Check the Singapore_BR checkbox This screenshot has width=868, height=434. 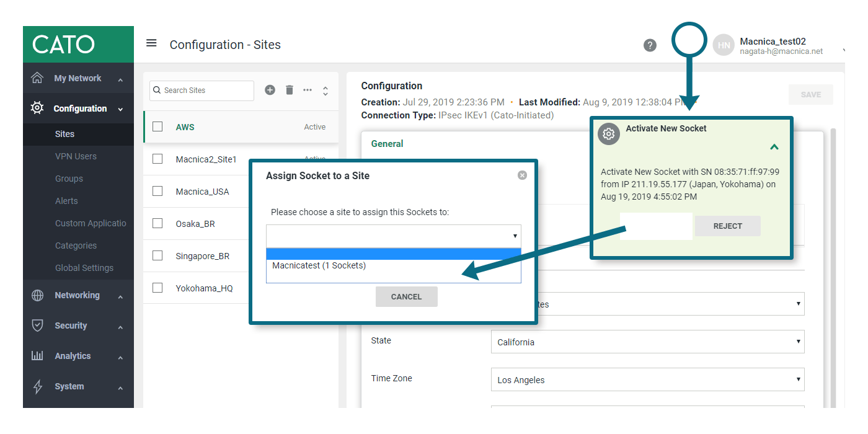click(157, 255)
